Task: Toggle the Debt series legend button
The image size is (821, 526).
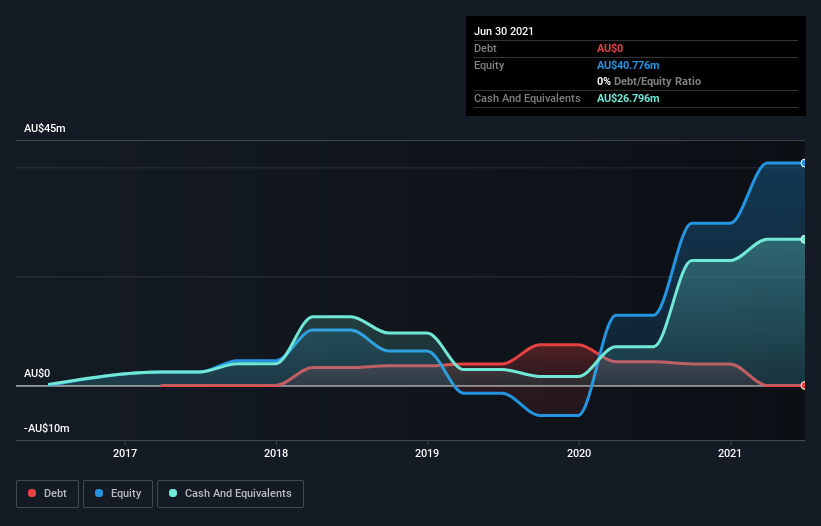Action: pyautogui.click(x=48, y=494)
